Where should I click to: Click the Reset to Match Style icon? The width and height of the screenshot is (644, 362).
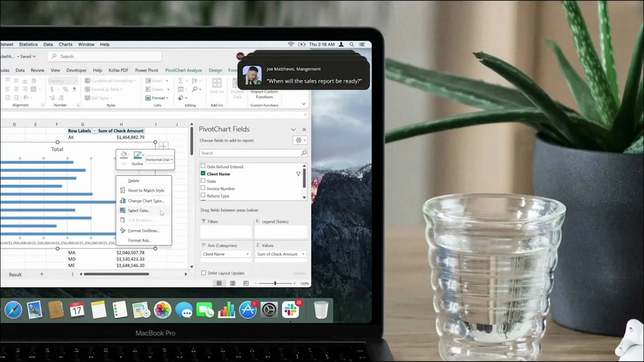[123, 191]
